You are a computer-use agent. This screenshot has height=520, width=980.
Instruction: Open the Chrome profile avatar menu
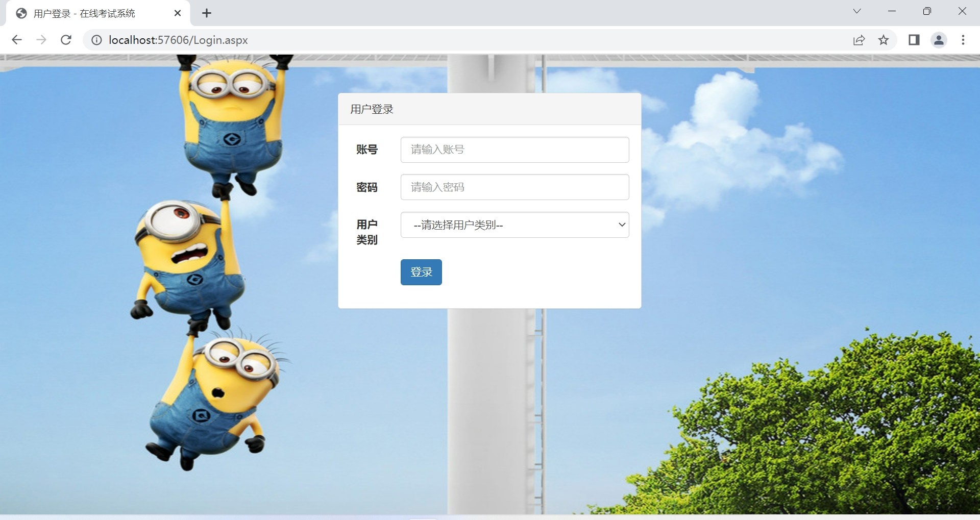[939, 40]
